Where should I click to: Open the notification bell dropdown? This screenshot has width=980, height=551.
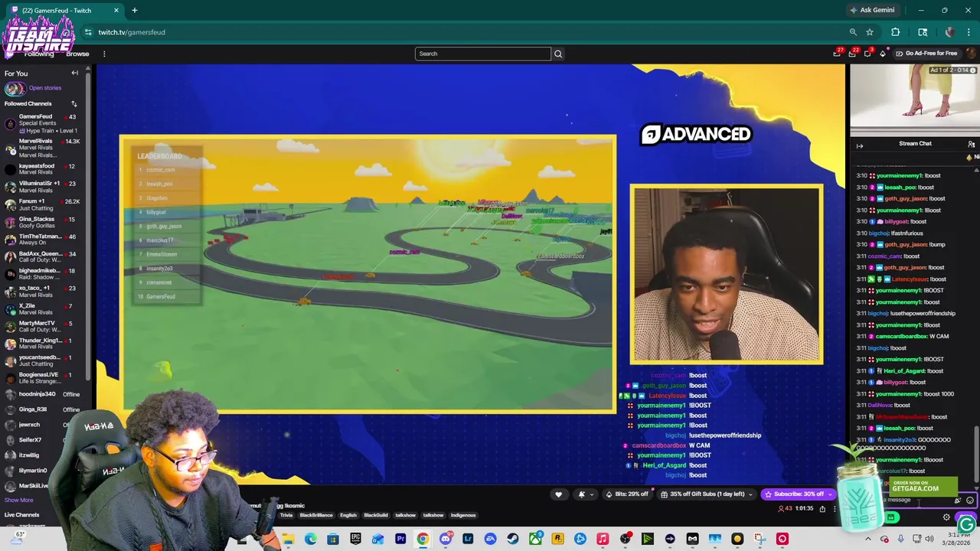585,494
